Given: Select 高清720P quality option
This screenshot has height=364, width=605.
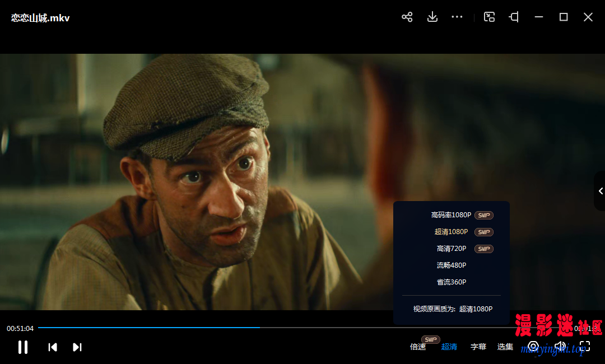Looking at the screenshot, I should 452,249.
